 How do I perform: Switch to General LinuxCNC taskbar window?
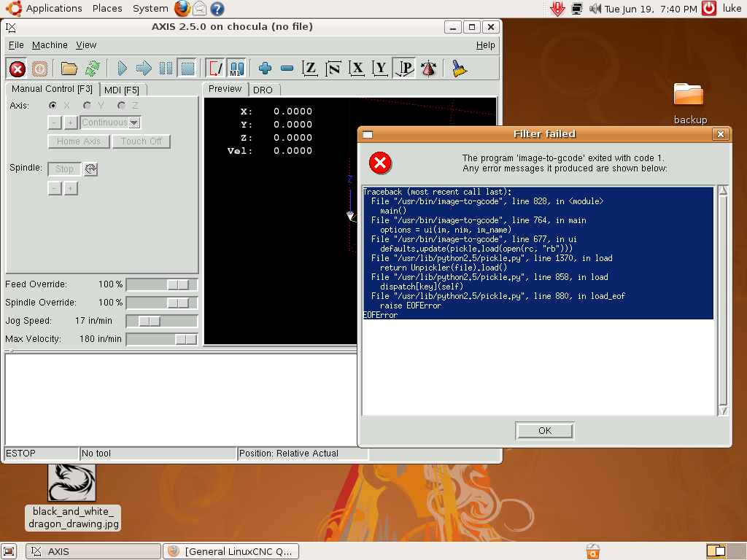[x=231, y=551]
